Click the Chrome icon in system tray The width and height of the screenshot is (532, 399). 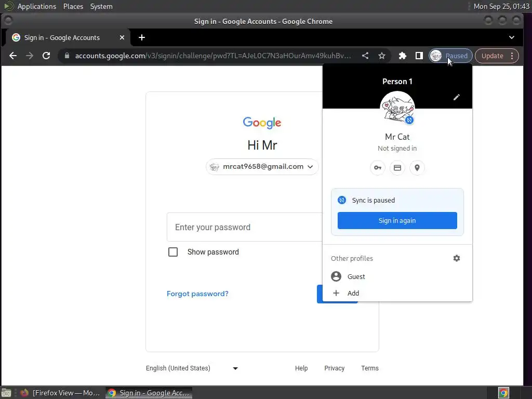click(503, 393)
